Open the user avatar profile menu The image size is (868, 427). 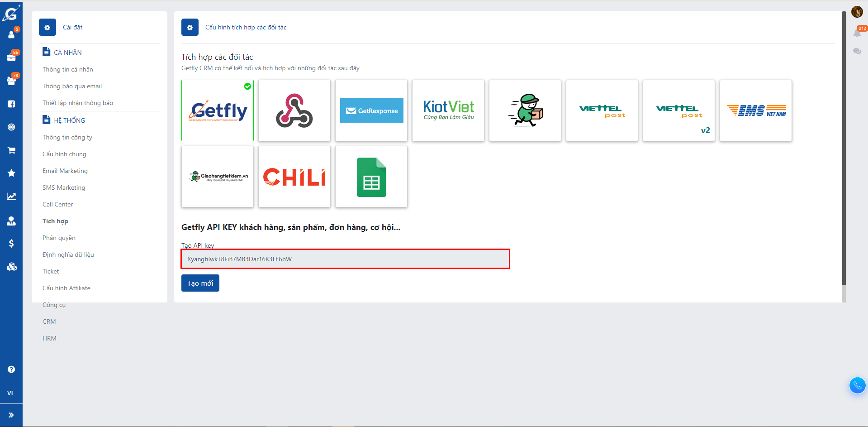857,12
